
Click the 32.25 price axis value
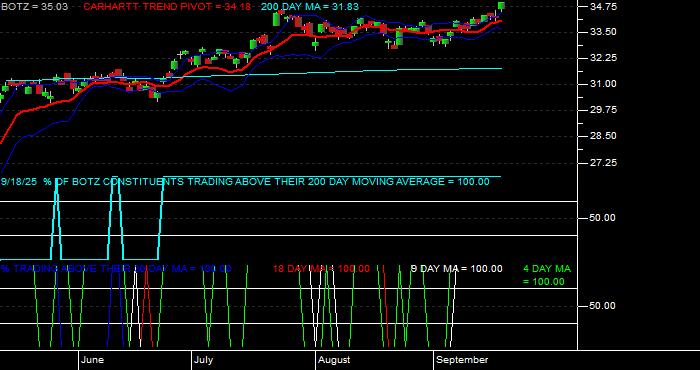click(603, 58)
